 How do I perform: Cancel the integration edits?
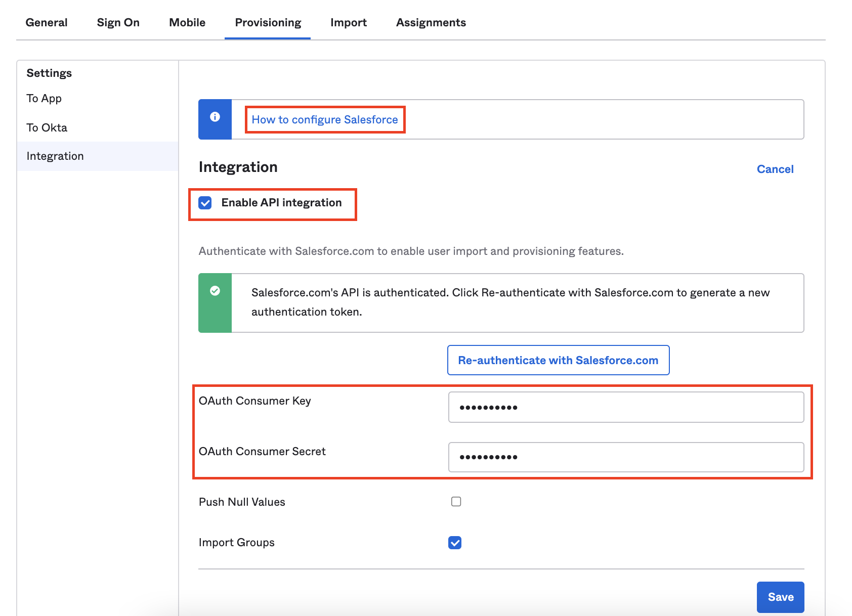[775, 169]
